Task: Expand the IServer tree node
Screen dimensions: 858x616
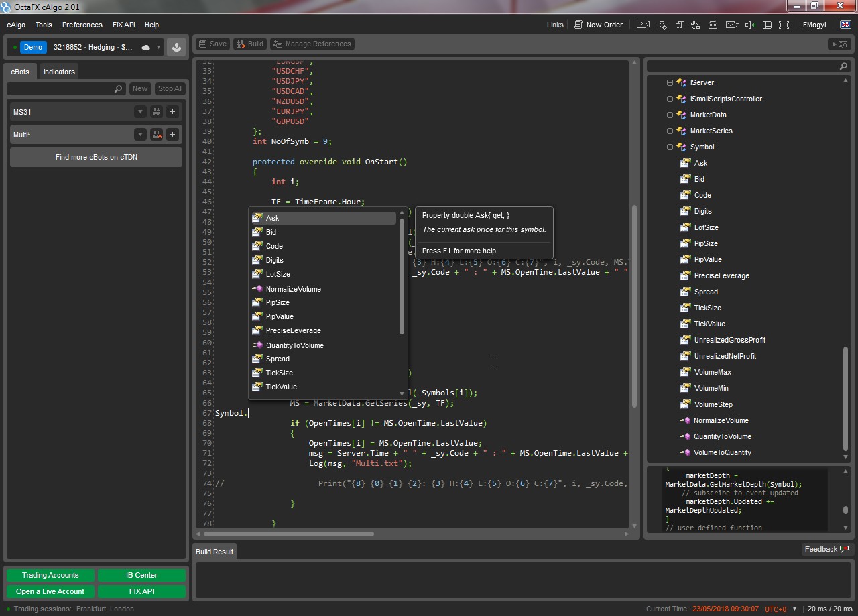Action: pyautogui.click(x=670, y=82)
